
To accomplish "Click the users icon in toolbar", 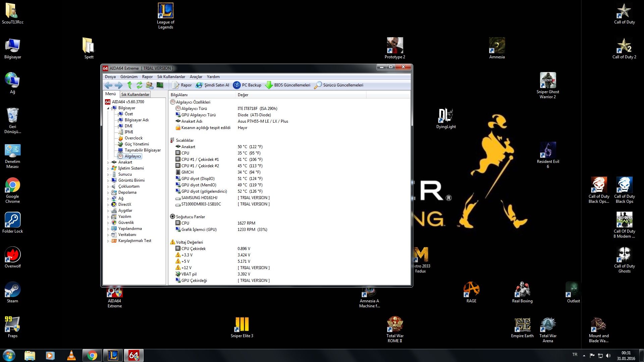I will 150,85.
